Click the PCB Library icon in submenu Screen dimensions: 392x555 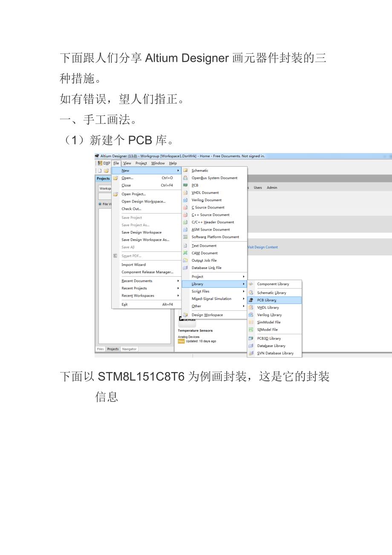(251, 300)
